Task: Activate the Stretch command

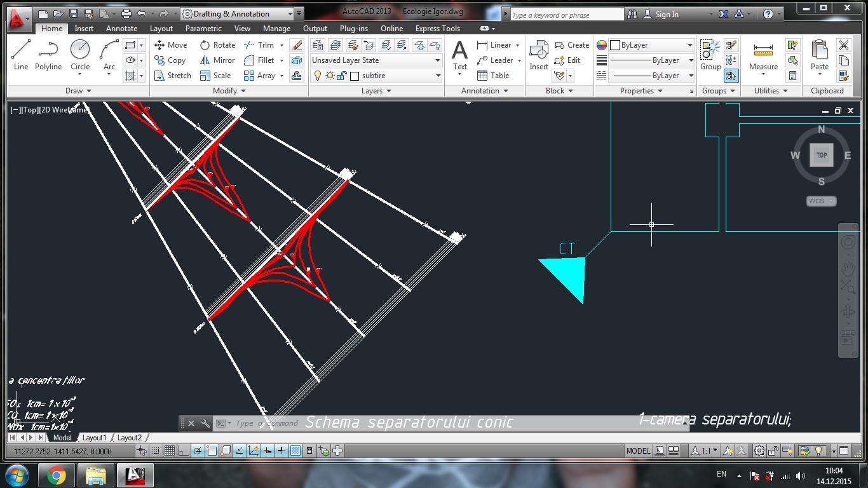Action: (173, 76)
